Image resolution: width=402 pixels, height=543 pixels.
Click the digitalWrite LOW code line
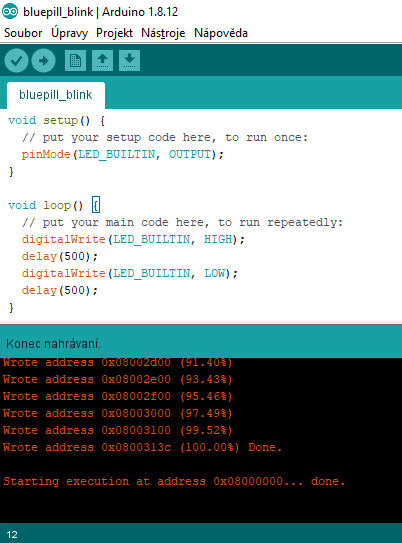click(129, 273)
